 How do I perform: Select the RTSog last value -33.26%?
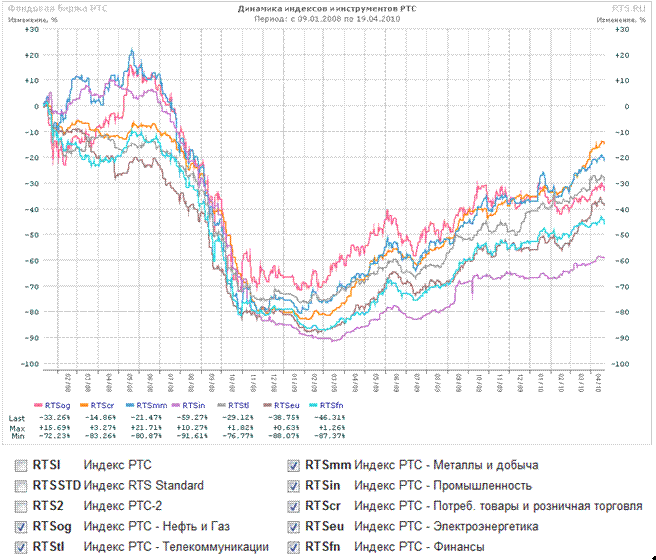click(x=55, y=417)
